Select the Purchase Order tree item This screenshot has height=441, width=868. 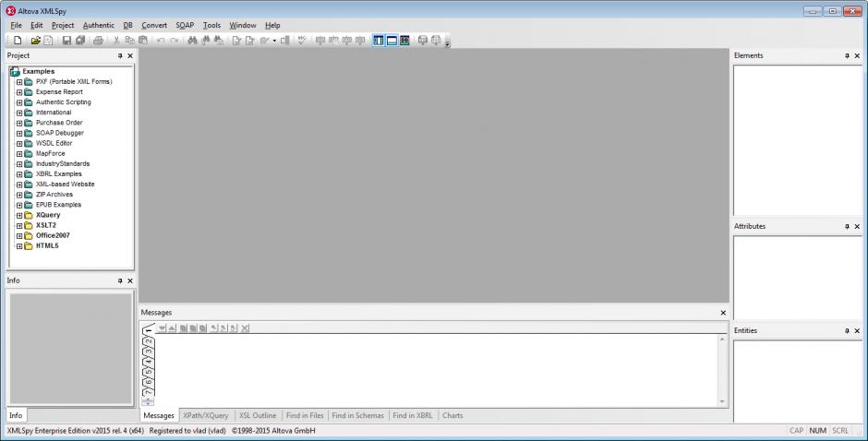59,123
